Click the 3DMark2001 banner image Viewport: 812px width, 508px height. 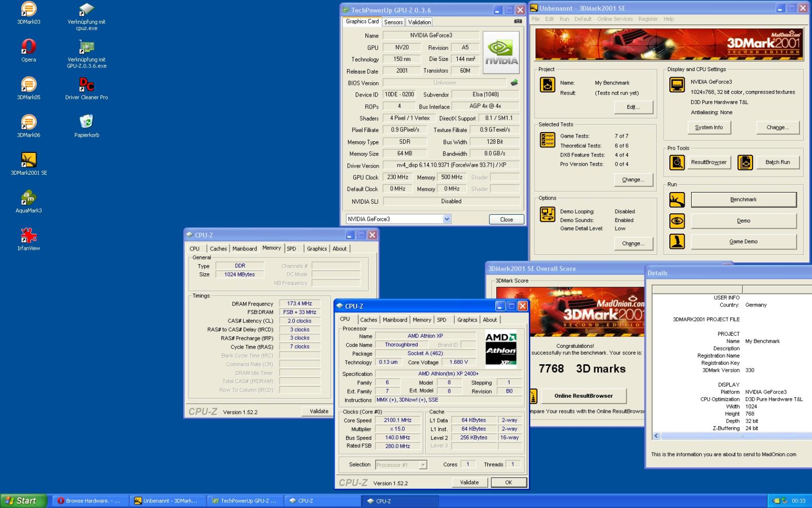pos(669,45)
